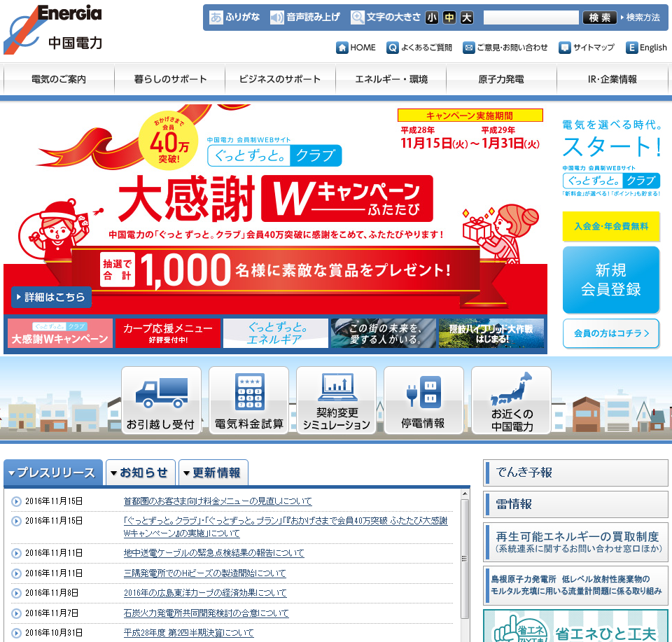Switch to the 更新情報 tab

pyautogui.click(x=213, y=473)
